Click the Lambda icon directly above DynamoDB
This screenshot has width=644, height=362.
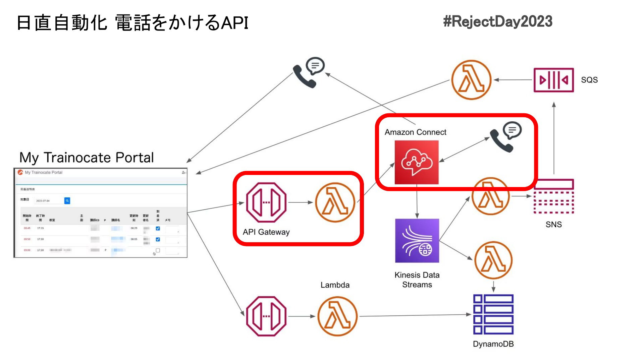point(493,260)
